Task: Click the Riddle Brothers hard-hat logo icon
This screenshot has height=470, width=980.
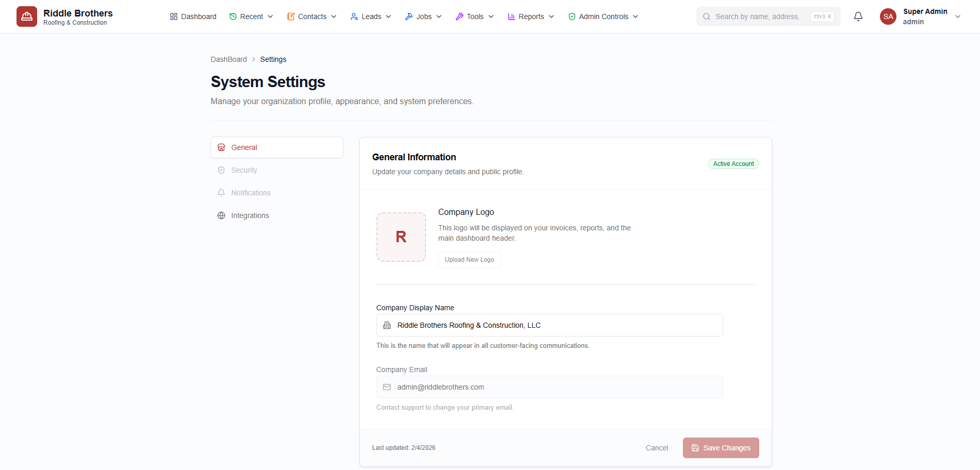Action: pyautogui.click(x=26, y=16)
